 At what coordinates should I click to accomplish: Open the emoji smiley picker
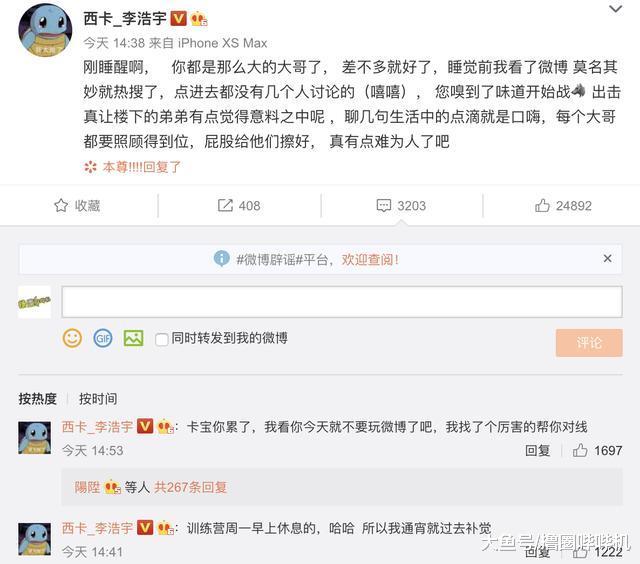tap(72, 338)
